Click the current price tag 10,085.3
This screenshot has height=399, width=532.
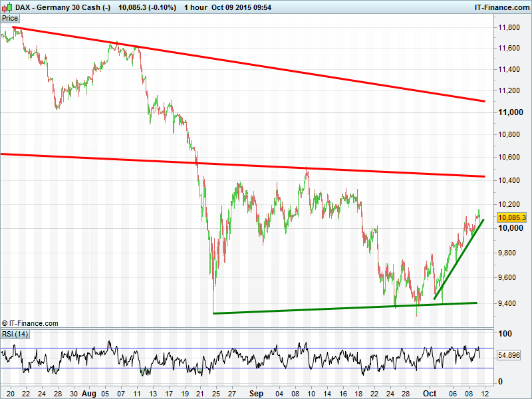click(512, 217)
